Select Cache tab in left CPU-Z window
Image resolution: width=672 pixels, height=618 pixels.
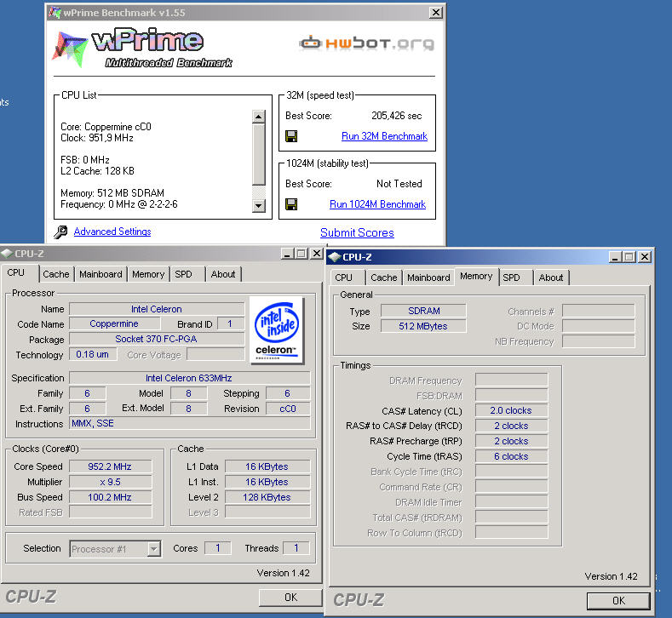tap(56, 274)
